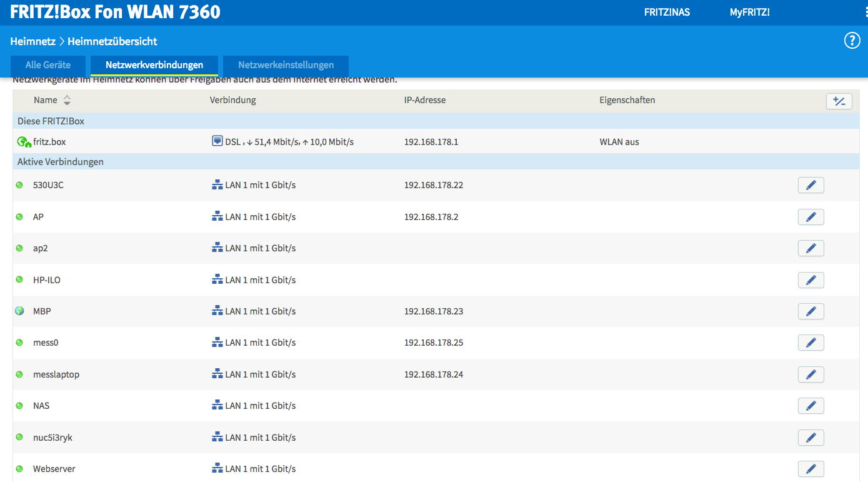Click IP address 192.168.178.25

point(434,343)
